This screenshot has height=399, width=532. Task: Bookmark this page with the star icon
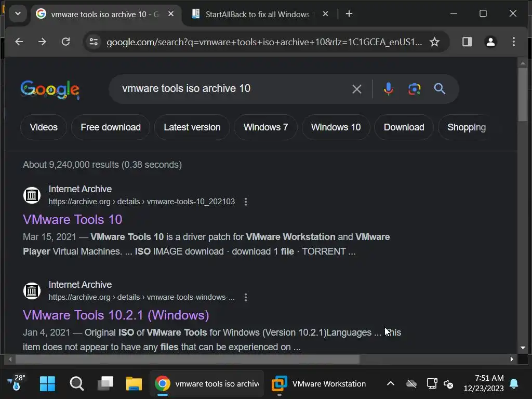434,42
